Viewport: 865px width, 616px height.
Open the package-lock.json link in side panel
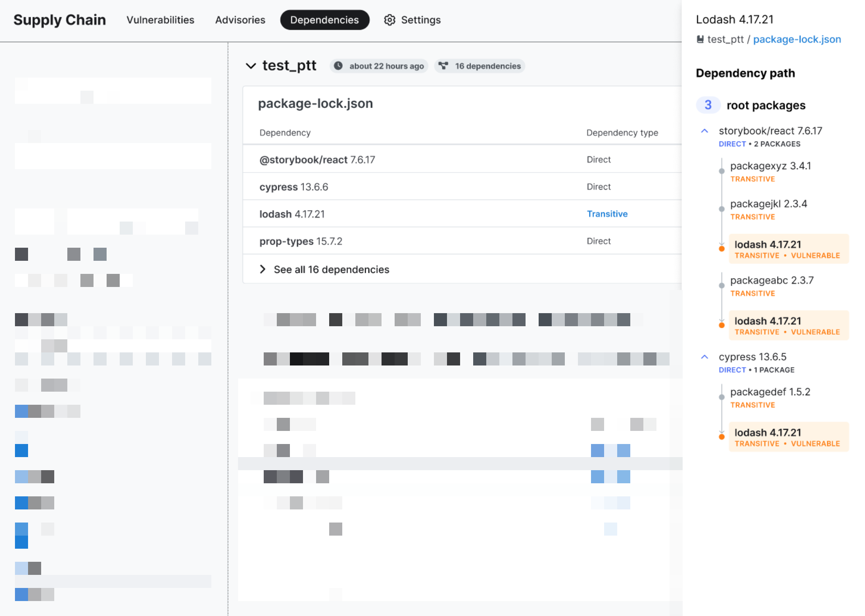point(797,39)
